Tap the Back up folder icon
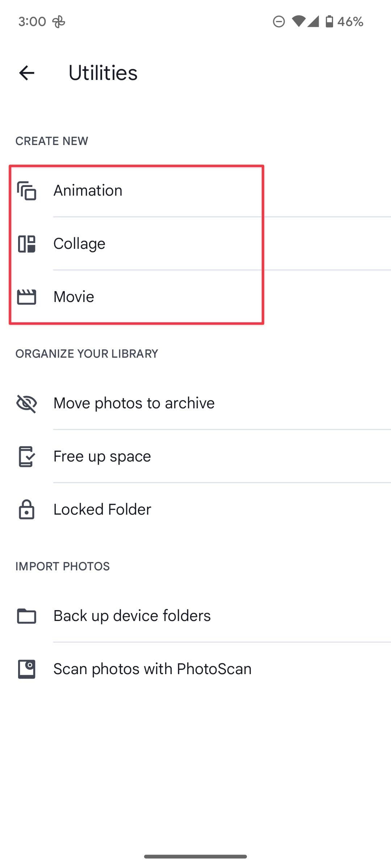The height and width of the screenshot is (868, 391). [x=27, y=616]
